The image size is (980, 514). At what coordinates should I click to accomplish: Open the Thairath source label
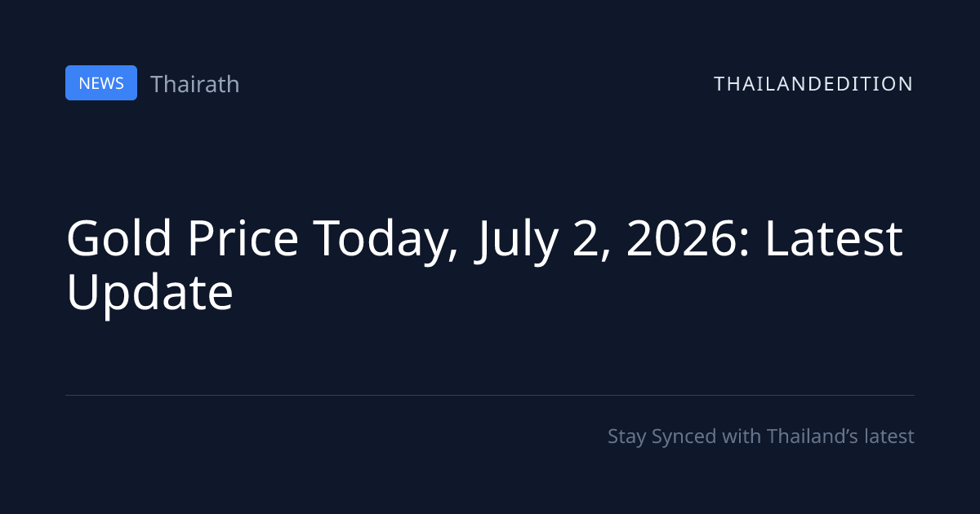(195, 83)
